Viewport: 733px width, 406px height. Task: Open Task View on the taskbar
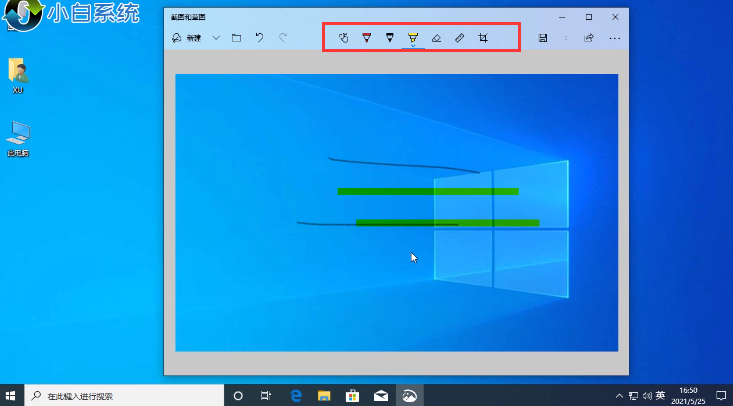coord(266,396)
